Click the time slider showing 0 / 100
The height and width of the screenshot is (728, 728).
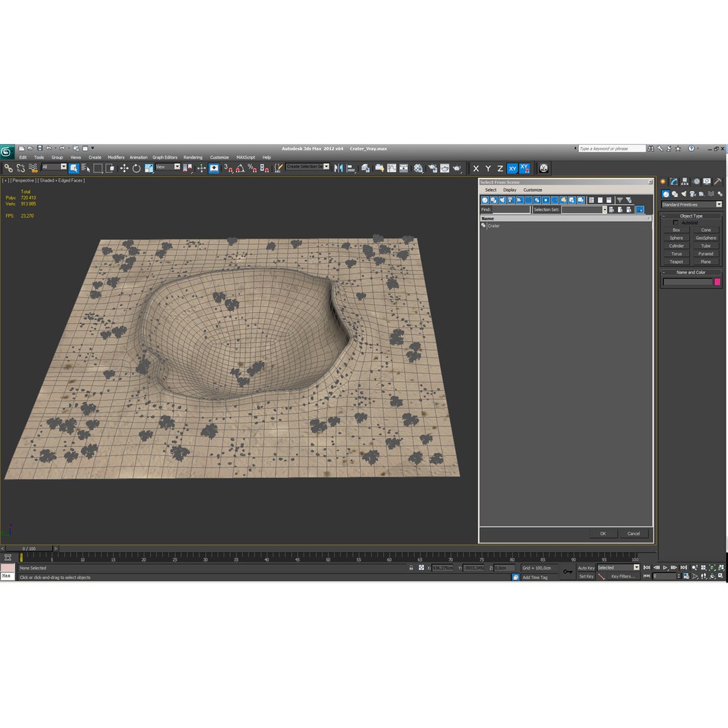pyautogui.click(x=29, y=548)
